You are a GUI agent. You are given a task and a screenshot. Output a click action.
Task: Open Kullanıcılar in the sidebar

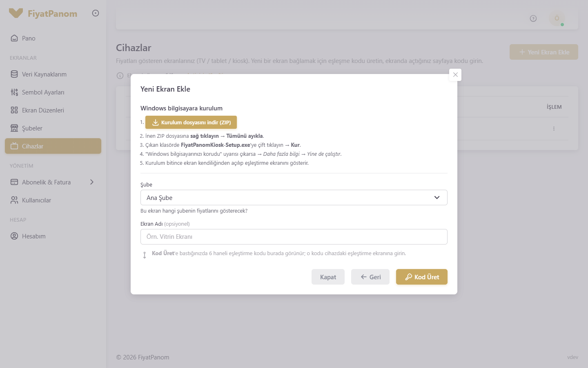coord(53,200)
